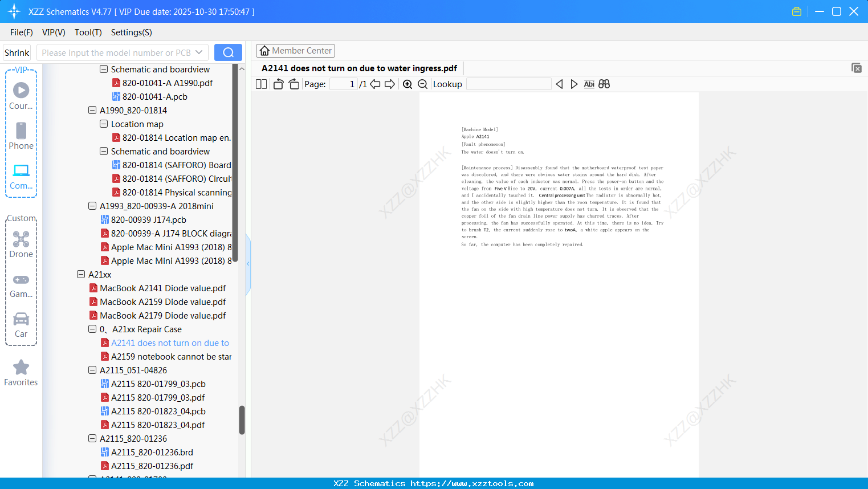This screenshot has width=868, height=489.
Task: Select the A2141 water ingress PDF tab
Action: point(359,68)
